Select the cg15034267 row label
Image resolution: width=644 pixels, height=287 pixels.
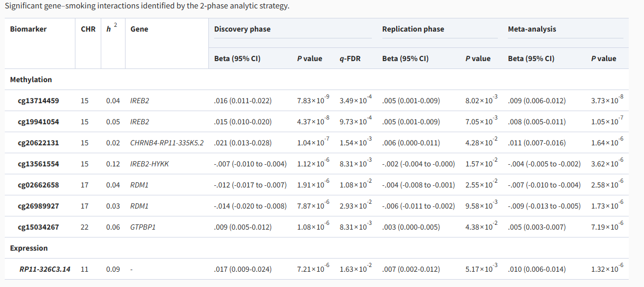point(39,227)
